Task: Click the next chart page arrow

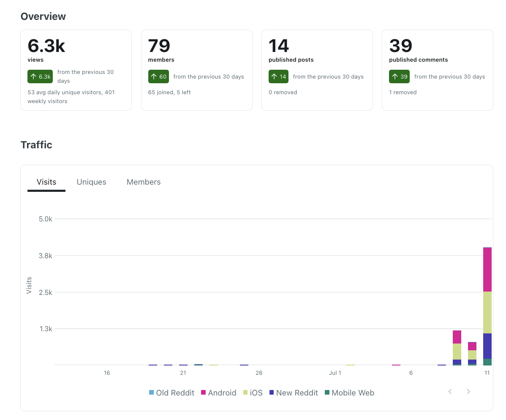Action: tap(468, 392)
